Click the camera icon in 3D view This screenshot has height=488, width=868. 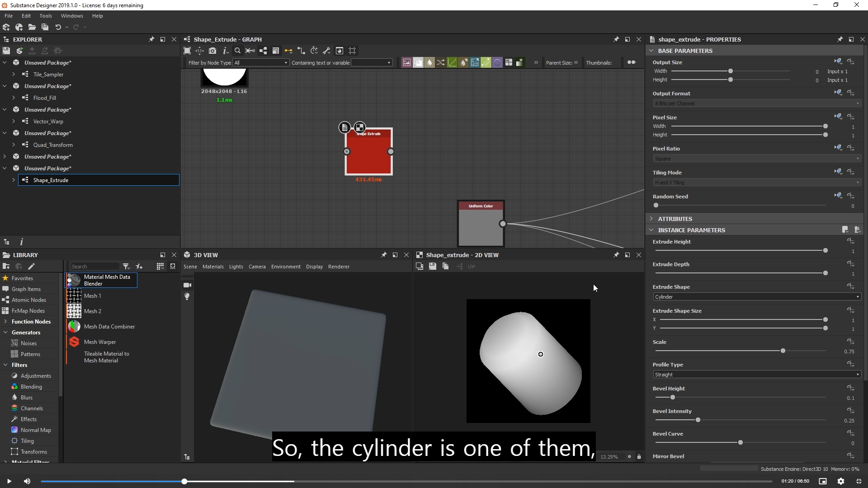click(x=187, y=285)
